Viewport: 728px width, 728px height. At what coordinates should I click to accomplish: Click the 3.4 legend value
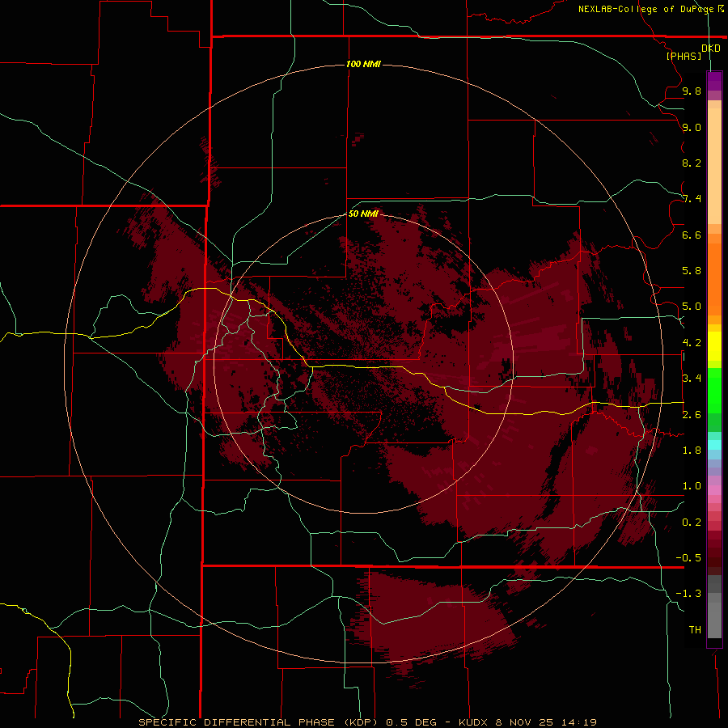[x=692, y=379]
